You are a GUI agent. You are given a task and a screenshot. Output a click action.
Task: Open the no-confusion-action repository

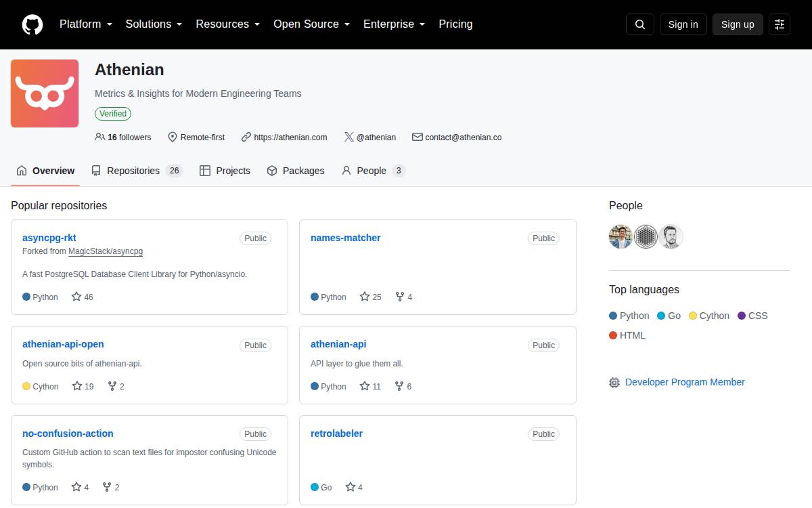click(68, 433)
